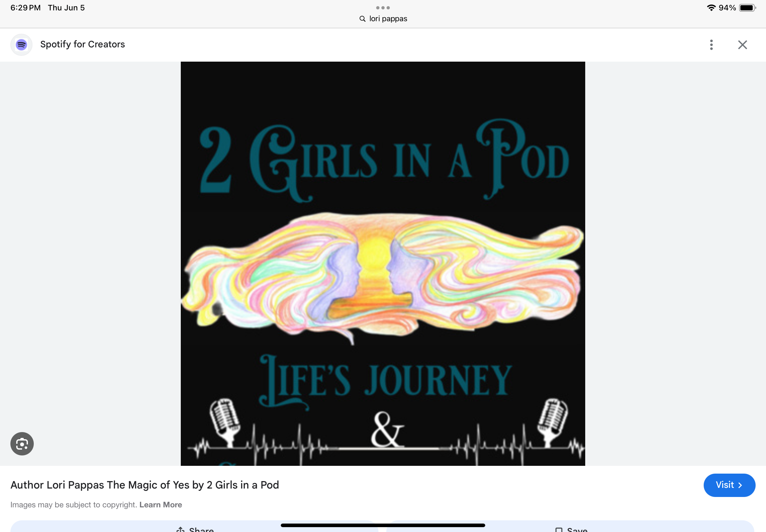This screenshot has width=766, height=532.
Task: Tap the home indicator bar at bottom
Action: click(x=382, y=525)
